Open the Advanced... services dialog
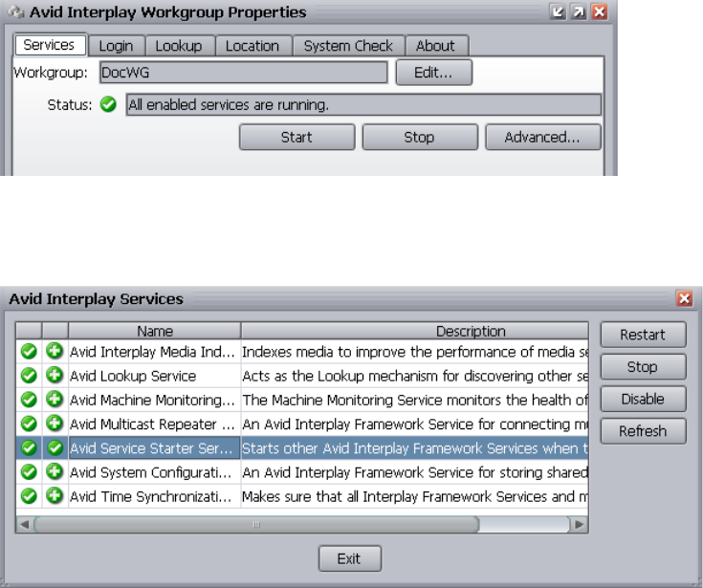 (x=543, y=137)
